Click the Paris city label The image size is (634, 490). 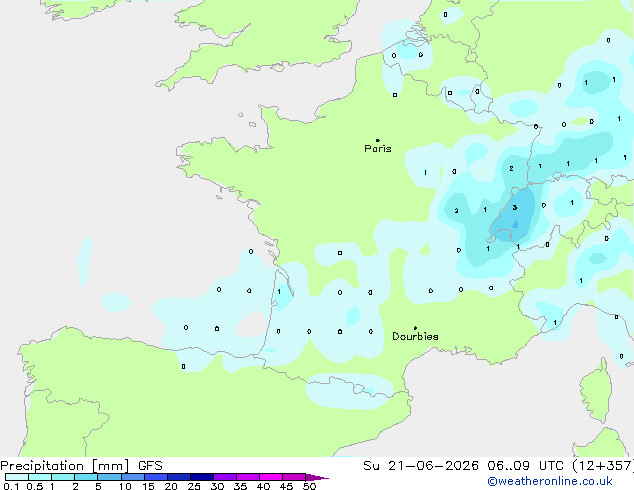pos(378,149)
